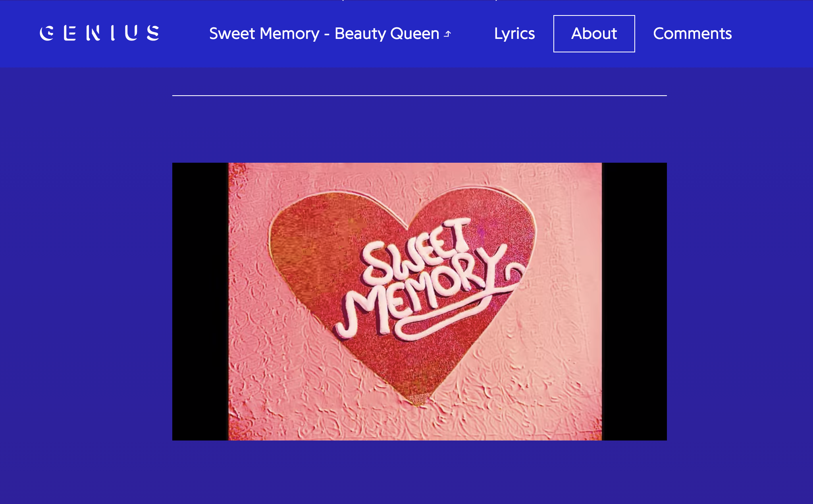Image resolution: width=813 pixels, height=504 pixels.
Task: Click the up-arrow icon beside Beauty Queen
Action: click(x=448, y=34)
